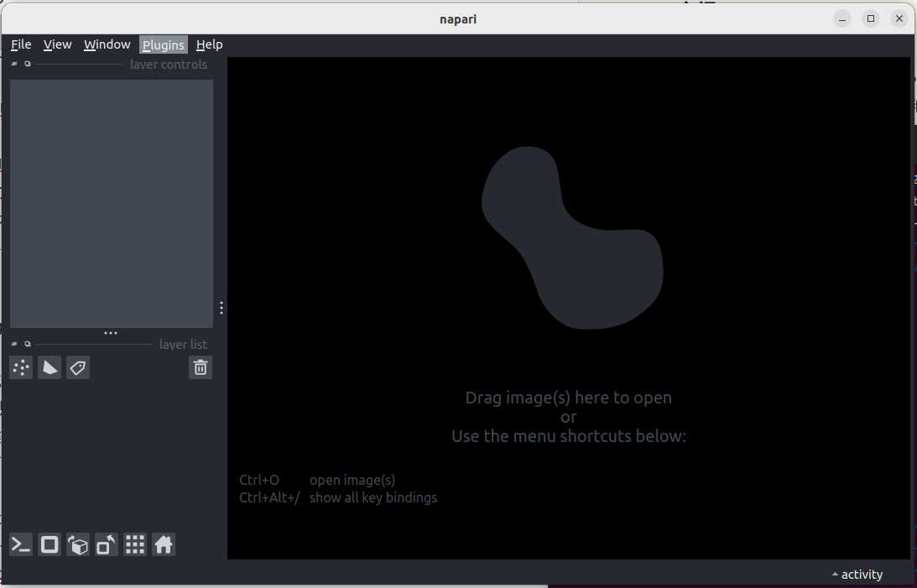The height and width of the screenshot is (588, 917).
Task: Minimize the napari window
Action: click(x=842, y=18)
